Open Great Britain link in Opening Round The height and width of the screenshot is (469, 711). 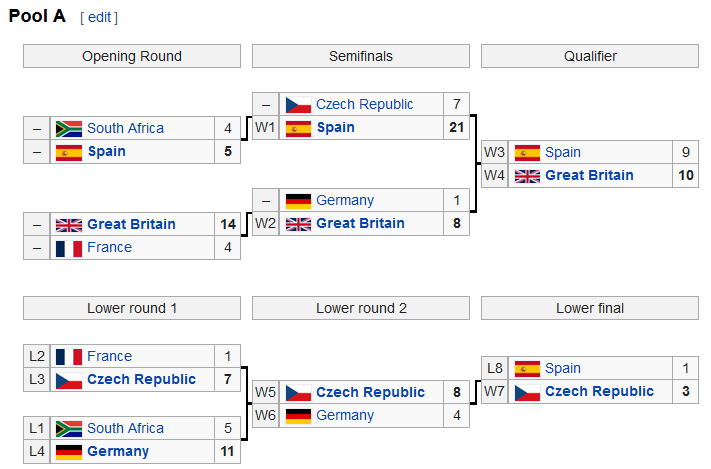tap(131, 224)
